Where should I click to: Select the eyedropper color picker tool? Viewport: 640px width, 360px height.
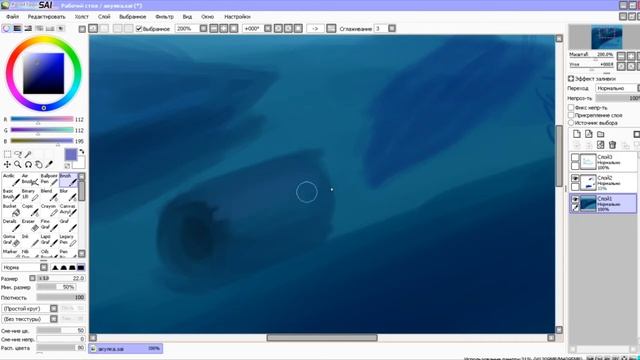[x=49, y=164]
